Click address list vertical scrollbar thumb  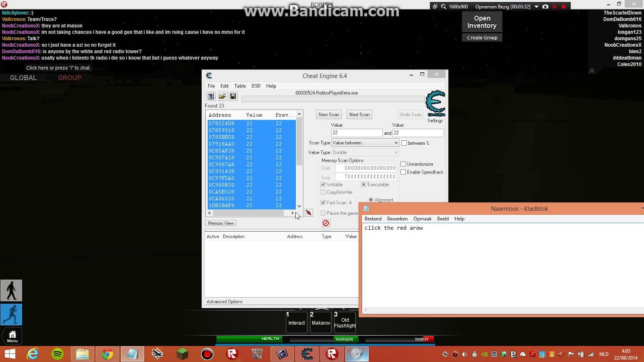coord(299,142)
